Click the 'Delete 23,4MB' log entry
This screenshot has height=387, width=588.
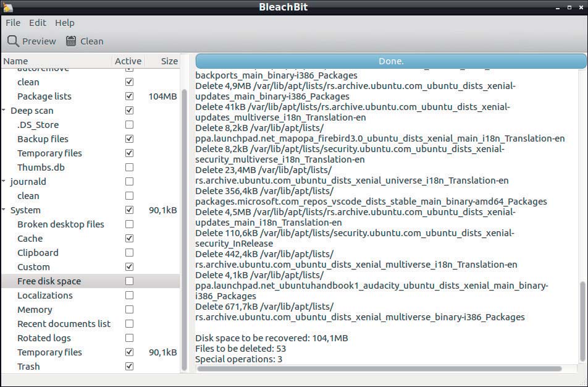tap(352, 176)
